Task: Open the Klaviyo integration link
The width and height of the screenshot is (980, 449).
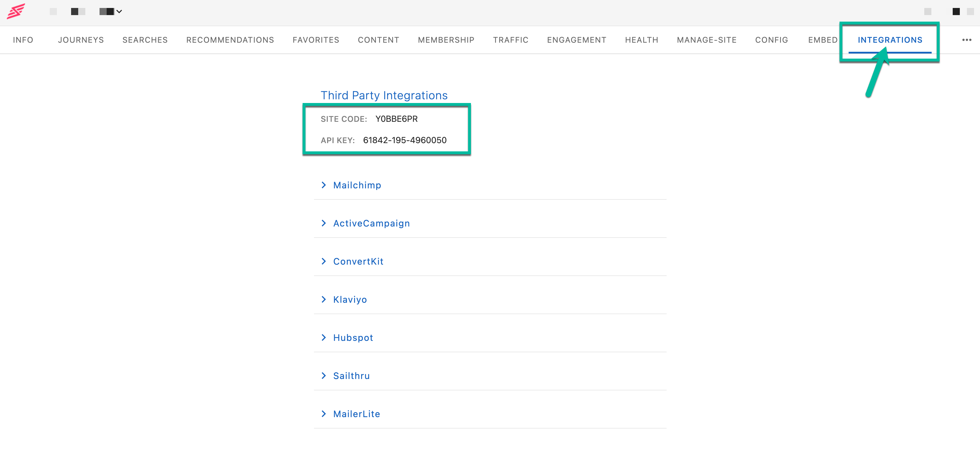Action: (350, 300)
